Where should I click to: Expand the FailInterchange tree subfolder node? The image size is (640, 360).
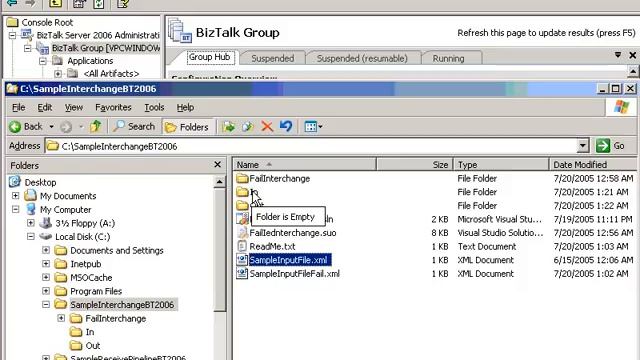click(61, 318)
